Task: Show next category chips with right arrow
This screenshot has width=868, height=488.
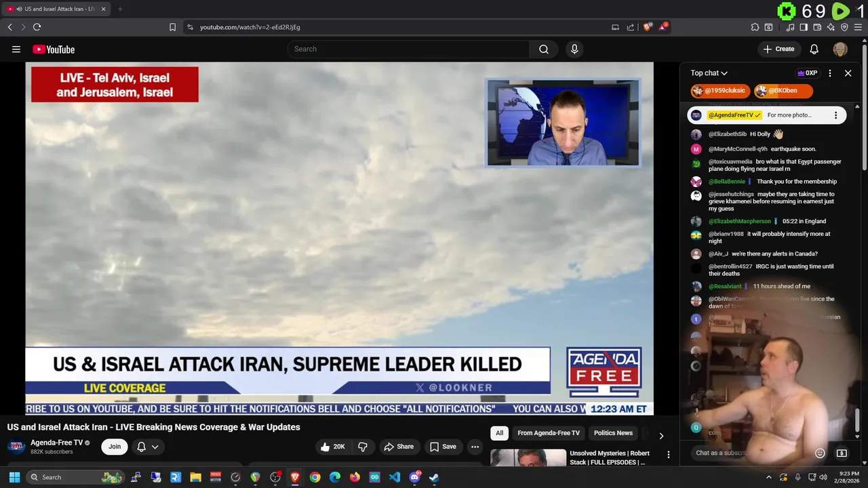Action: 661,436
